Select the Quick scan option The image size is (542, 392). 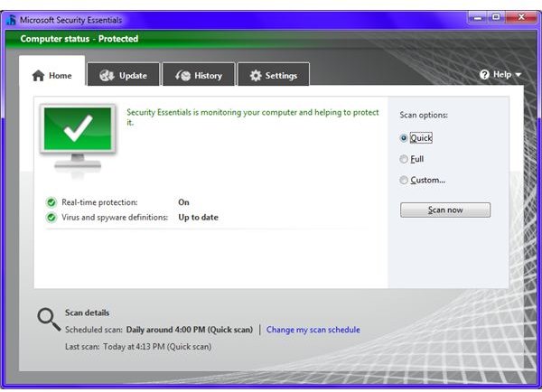pyautogui.click(x=416, y=138)
